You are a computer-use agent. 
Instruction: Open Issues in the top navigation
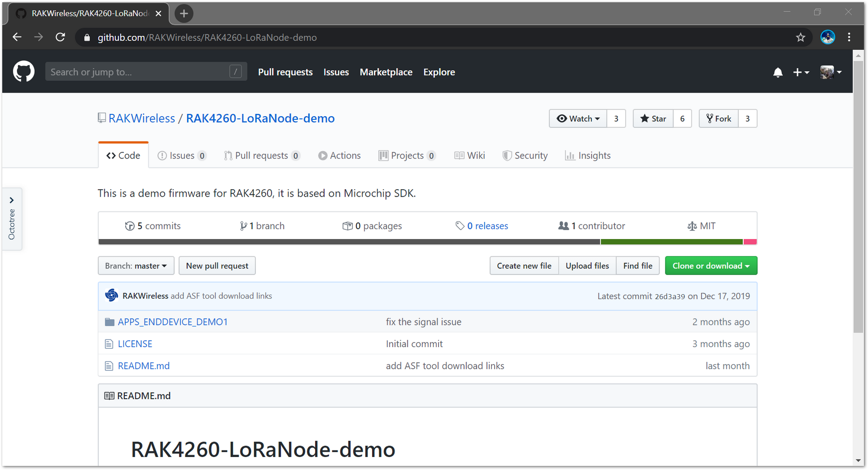coord(336,72)
